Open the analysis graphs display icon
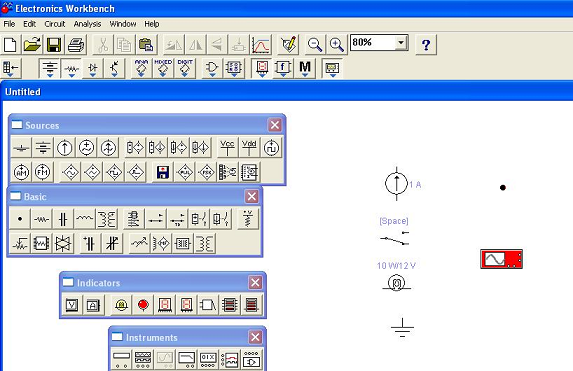The height and width of the screenshot is (371, 573). tap(261, 45)
